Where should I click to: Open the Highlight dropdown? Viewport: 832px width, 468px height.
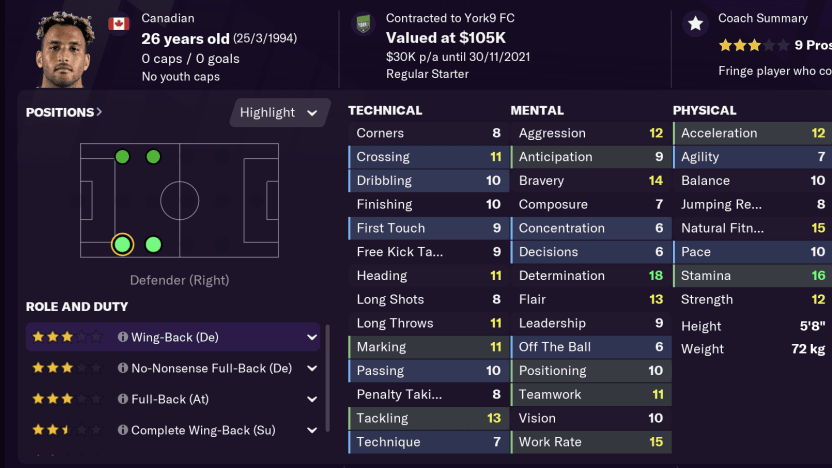[280, 113]
